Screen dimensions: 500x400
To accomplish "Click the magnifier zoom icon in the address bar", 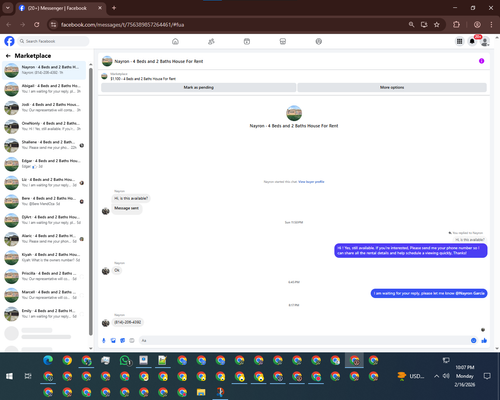I will 411,25.
